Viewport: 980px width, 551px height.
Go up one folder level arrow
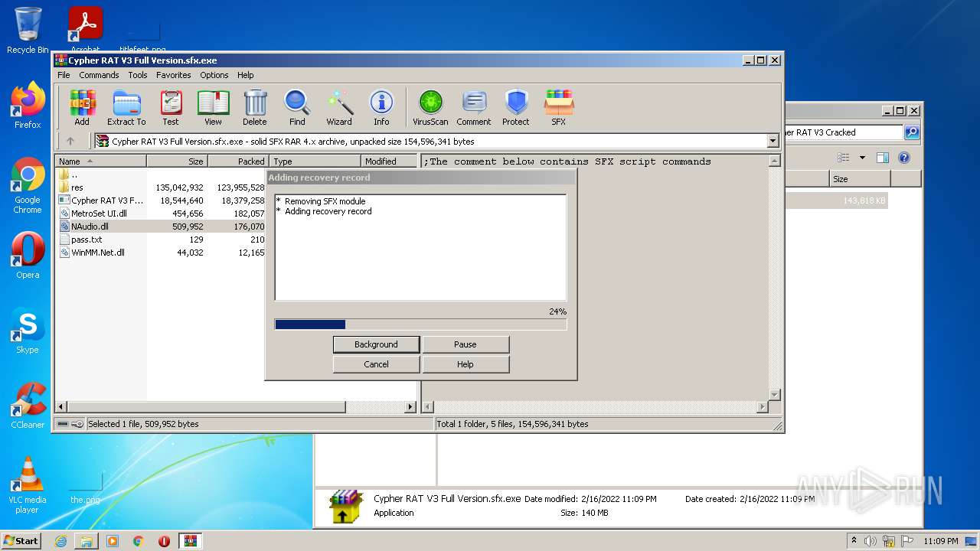[70, 141]
